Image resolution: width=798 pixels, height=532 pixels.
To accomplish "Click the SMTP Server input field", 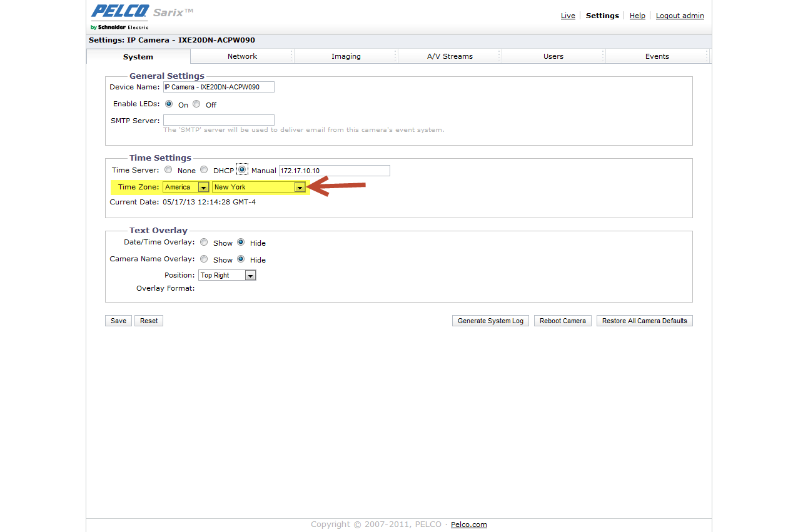I will tap(218, 120).
